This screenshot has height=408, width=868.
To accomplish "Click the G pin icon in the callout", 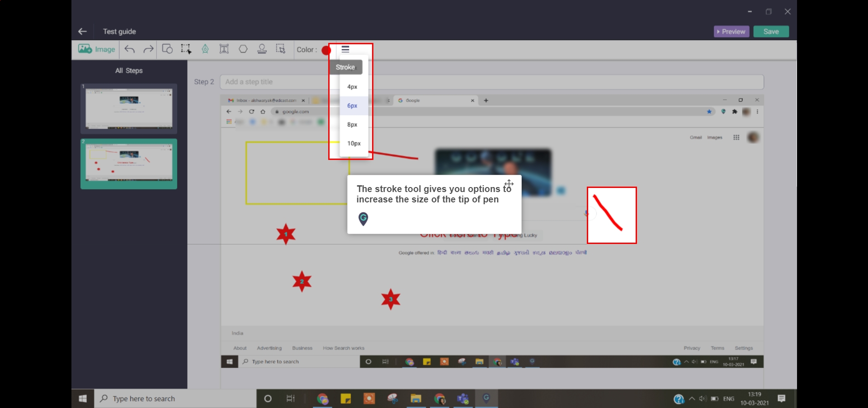I will point(363,219).
